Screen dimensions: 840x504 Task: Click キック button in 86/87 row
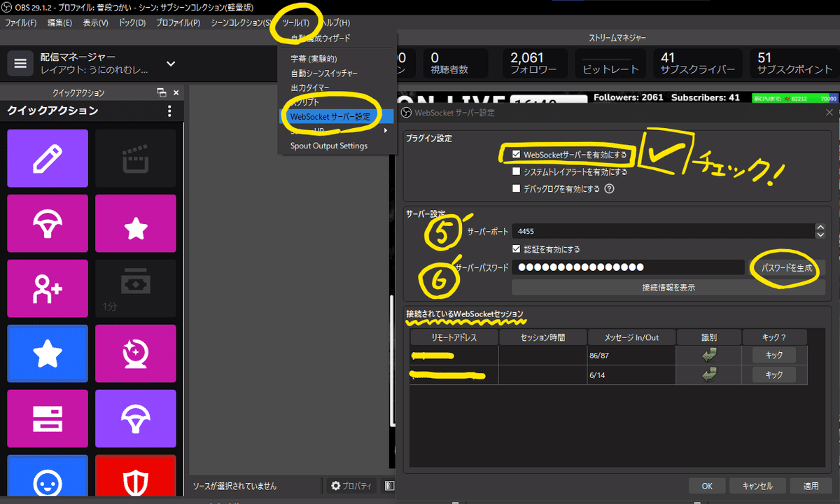(x=774, y=355)
